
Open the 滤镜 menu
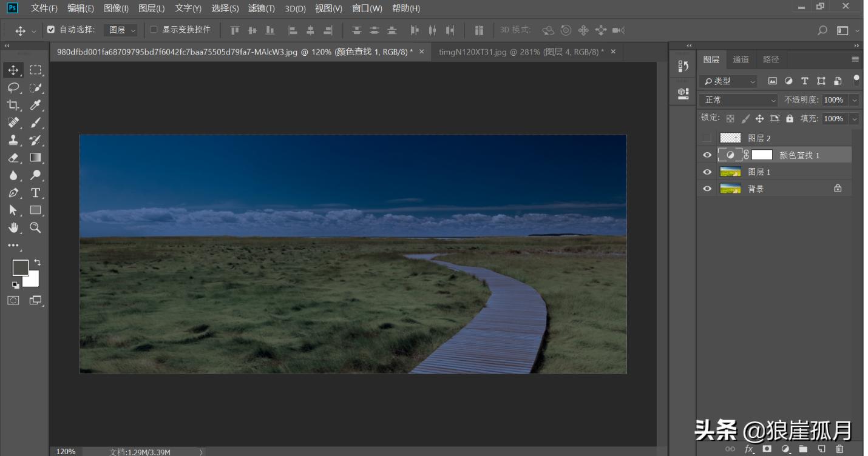[x=261, y=8]
